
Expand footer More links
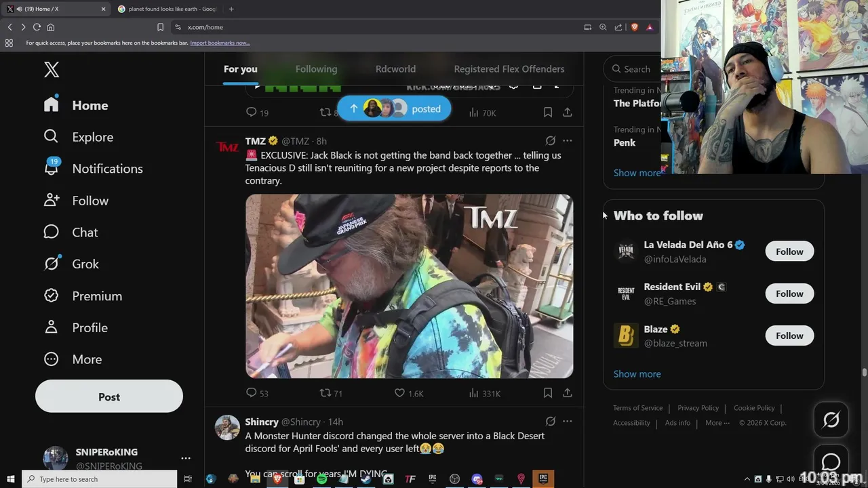coord(717,423)
